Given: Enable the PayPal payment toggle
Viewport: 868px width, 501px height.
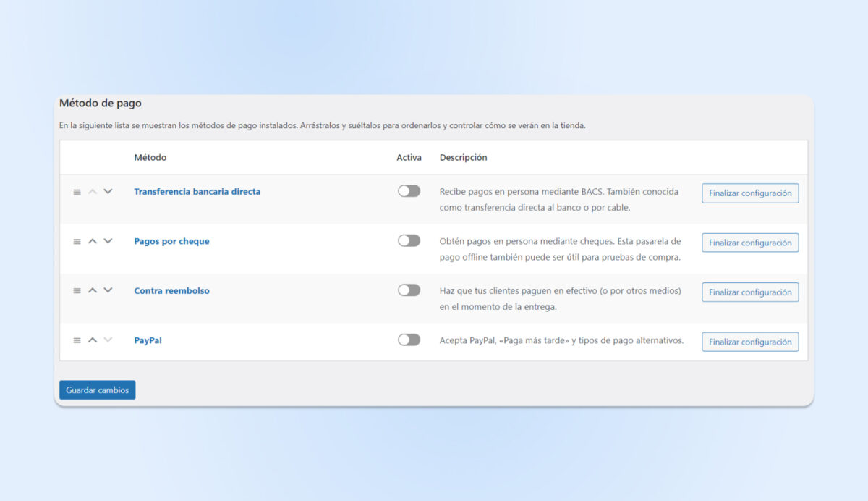Looking at the screenshot, I should tap(409, 338).
